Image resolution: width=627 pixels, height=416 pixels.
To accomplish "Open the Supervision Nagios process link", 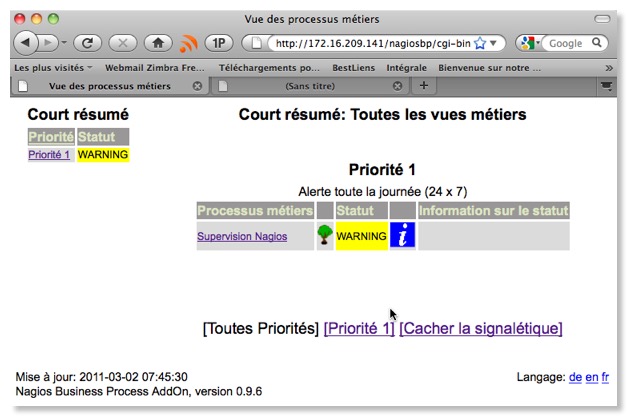I will (242, 237).
